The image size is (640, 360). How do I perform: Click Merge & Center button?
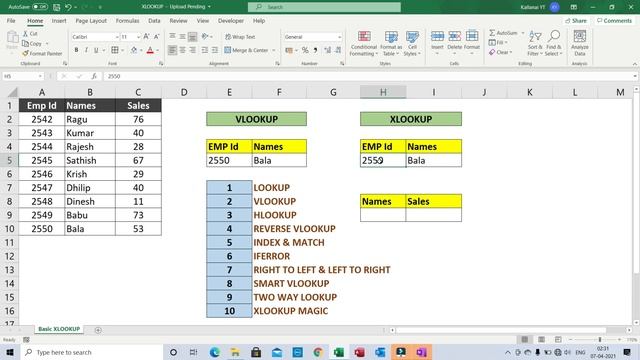tap(247, 50)
